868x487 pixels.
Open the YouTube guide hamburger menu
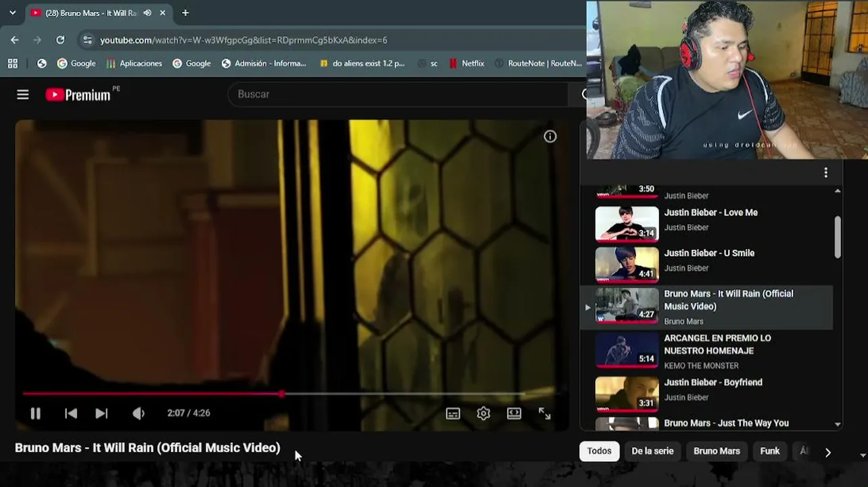pos(23,95)
